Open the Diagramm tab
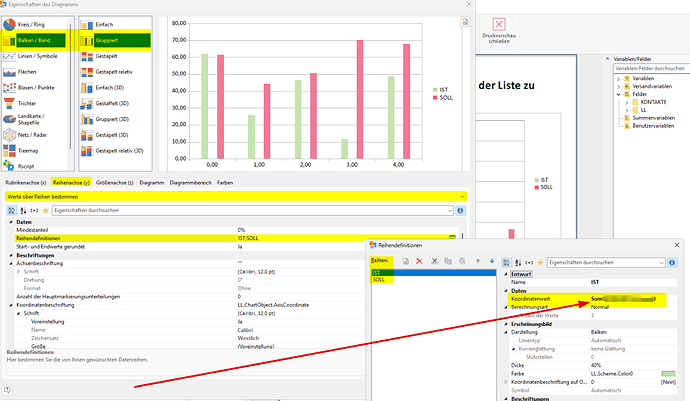The image size is (690, 401). 152,183
